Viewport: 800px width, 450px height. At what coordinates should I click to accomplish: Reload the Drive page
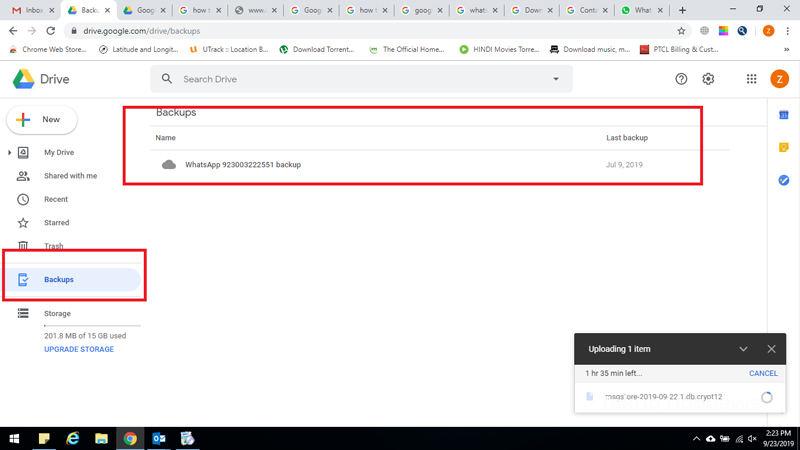pos(51,31)
